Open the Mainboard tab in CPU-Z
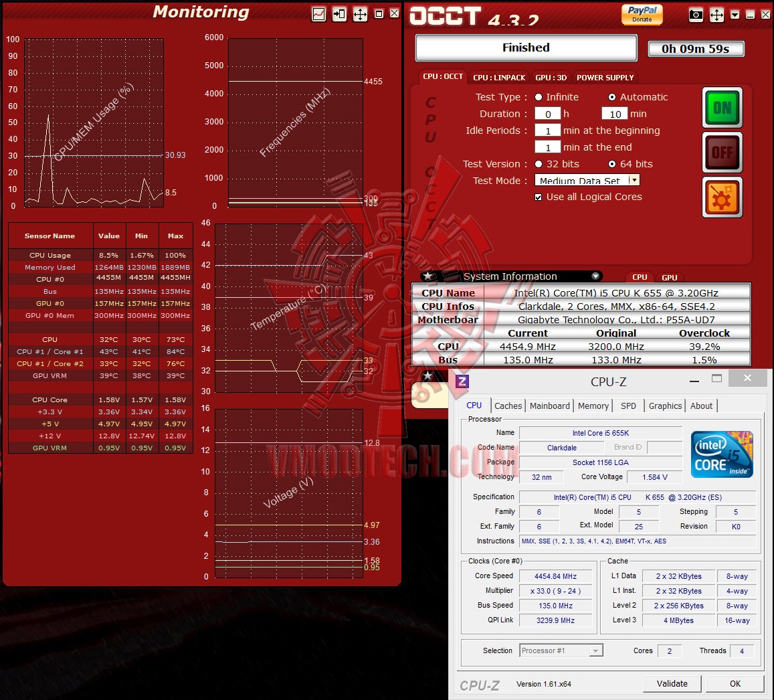Screen dimensions: 774x700 pyautogui.click(x=549, y=406)
